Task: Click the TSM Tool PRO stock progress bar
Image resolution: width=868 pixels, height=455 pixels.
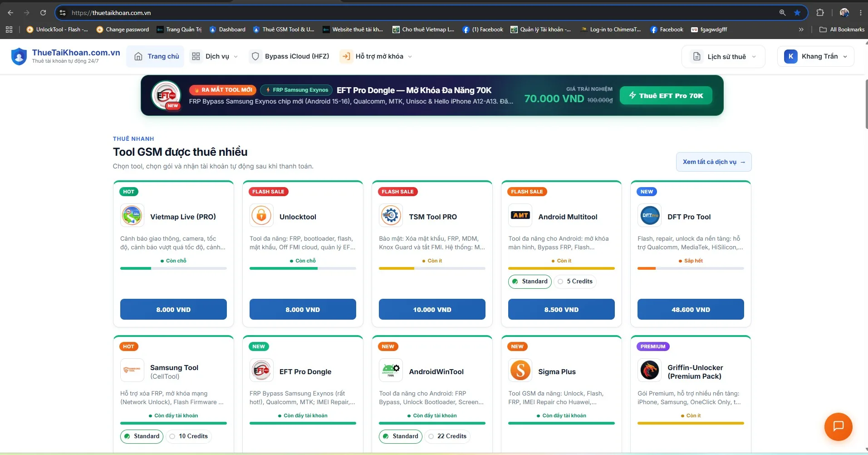Action: click(x=432, y=268)
